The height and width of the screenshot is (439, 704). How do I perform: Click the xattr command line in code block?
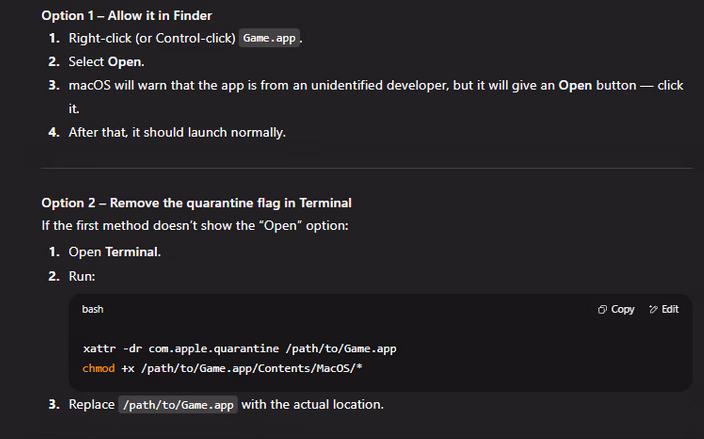pyautogui.click(x=240, y=348)
